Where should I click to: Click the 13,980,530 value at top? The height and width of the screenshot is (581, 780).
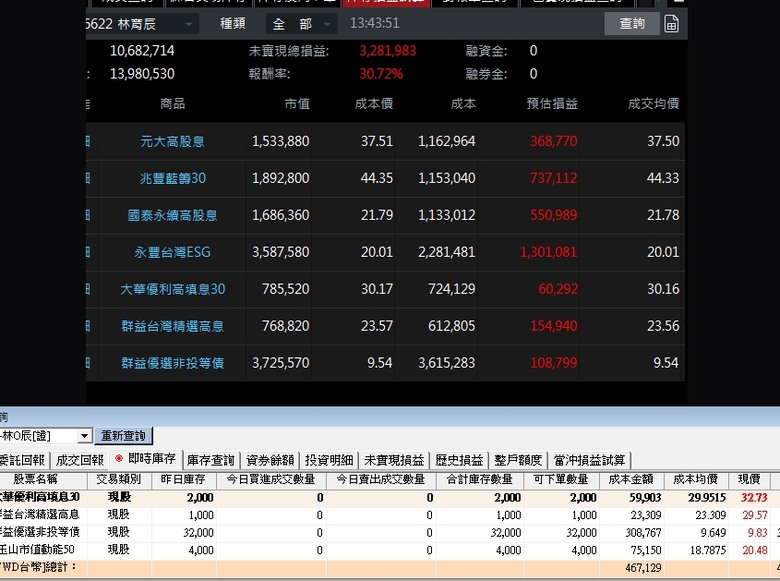click(x=142, y=74)
